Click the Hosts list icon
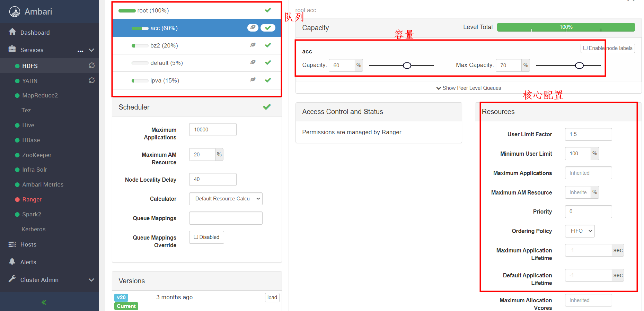Image resolution: width=644 pixels, height=311 pixels. point(12,244)
